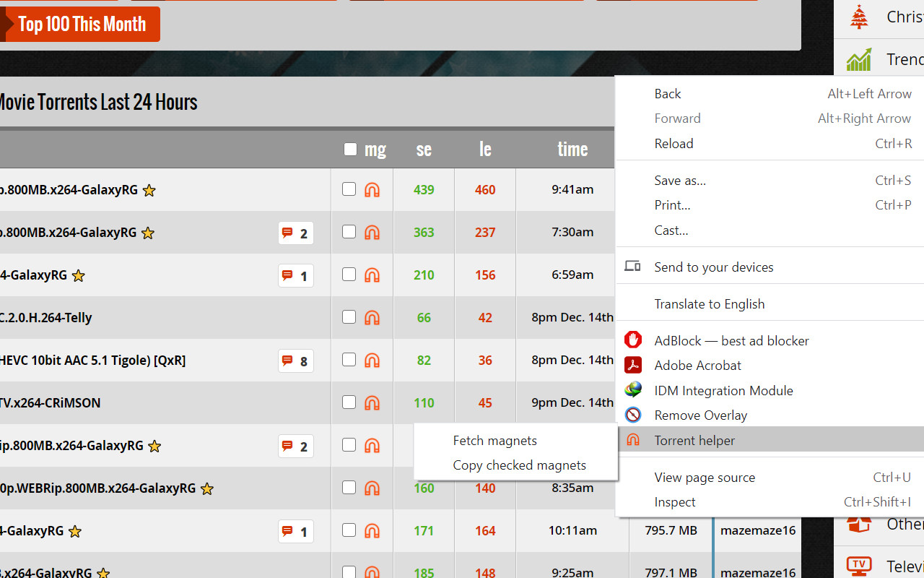
Task: Check the box in the Telly torrent row
Action: [349, 317]
